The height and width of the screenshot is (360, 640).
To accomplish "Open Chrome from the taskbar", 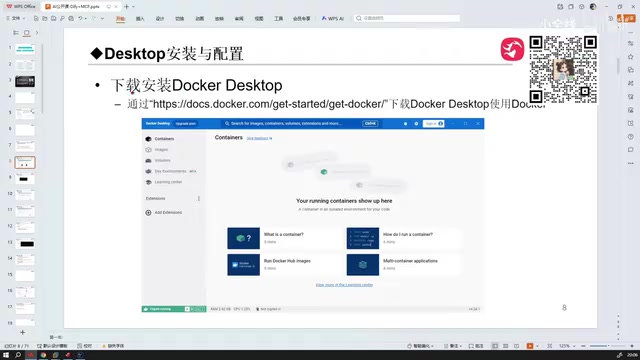I will [43, 355].
